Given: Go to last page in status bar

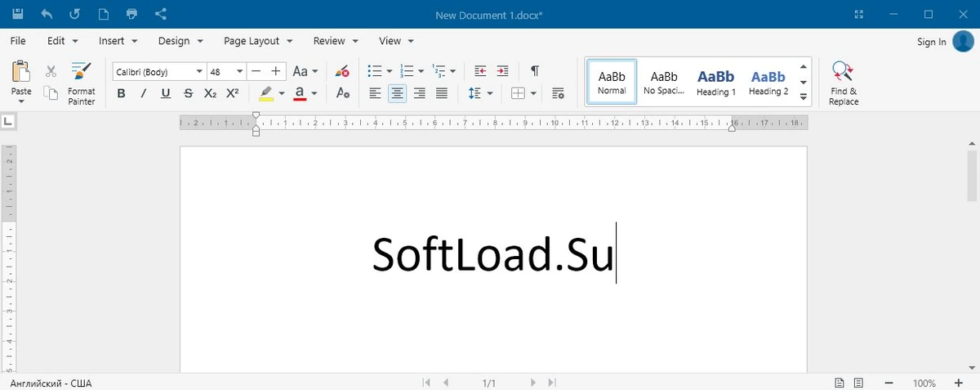Looking at the screenshot, I should [x=553, y=383].
